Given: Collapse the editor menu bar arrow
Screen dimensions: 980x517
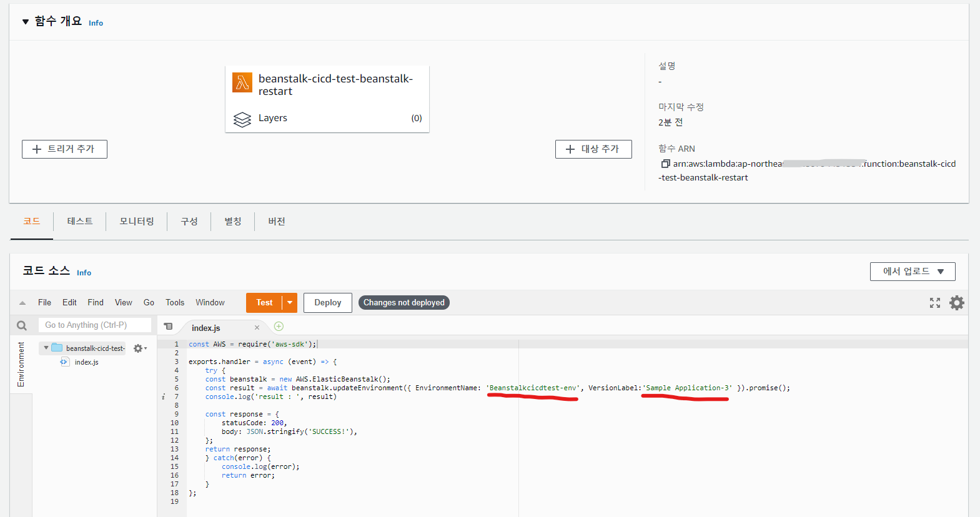Looking at the screenshot, I should [22, 303].
